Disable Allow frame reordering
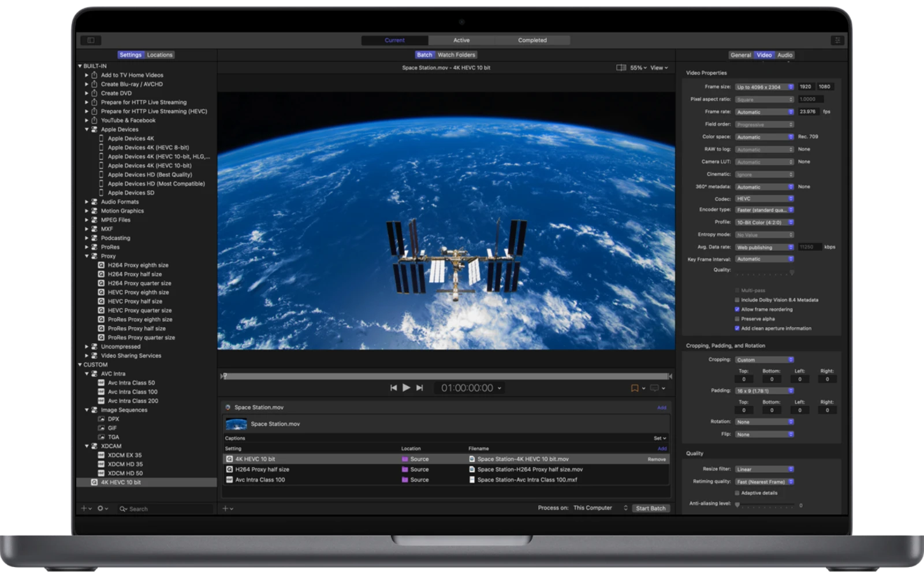This screenshot has height=578, width=924. [737, 309]
